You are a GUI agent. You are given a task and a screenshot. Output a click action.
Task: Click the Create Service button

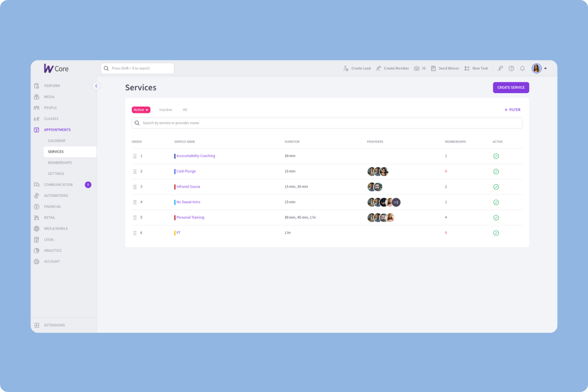[511, 88]
